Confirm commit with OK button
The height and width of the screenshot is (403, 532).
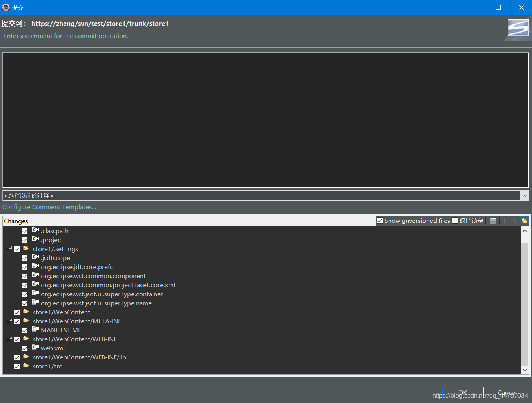click(x=463, y=393)
